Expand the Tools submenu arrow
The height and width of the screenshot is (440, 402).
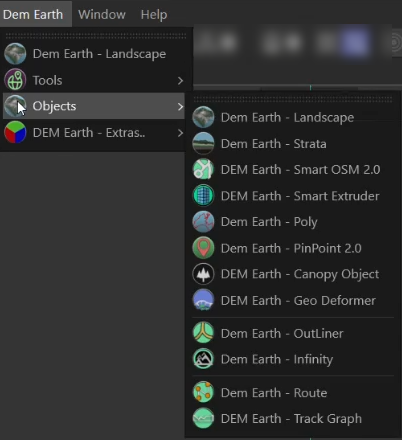(x=180, y=80)
